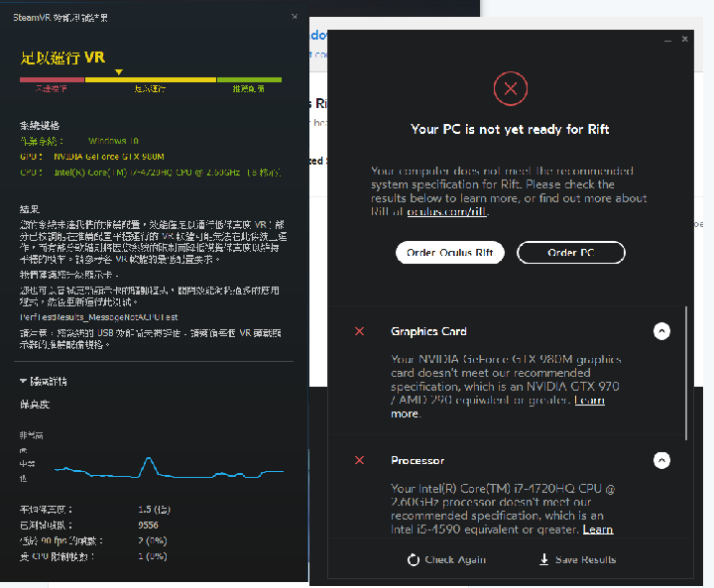Open Learn link under Processor
This screenshot has width=714, height=588.
(598, 529)
